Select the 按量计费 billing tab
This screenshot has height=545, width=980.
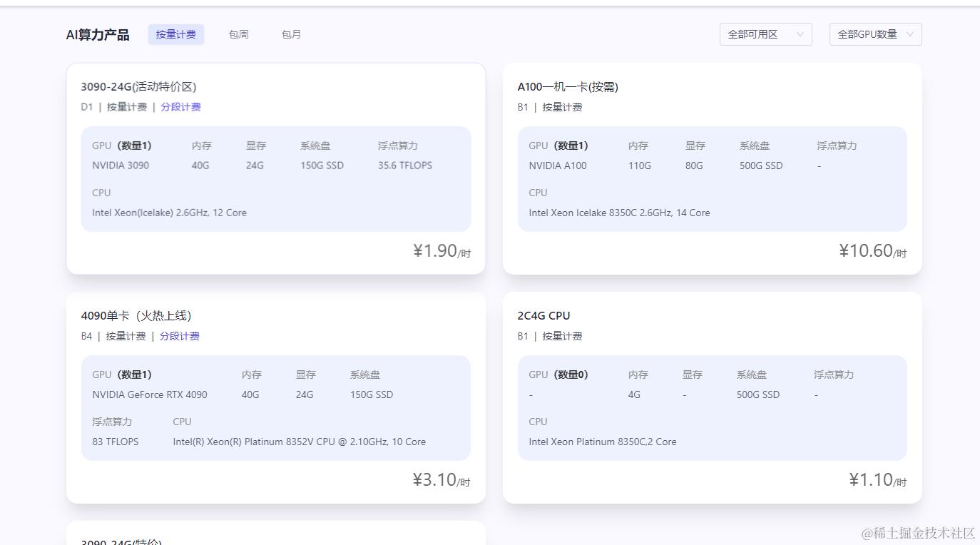(x=176, y=34)
